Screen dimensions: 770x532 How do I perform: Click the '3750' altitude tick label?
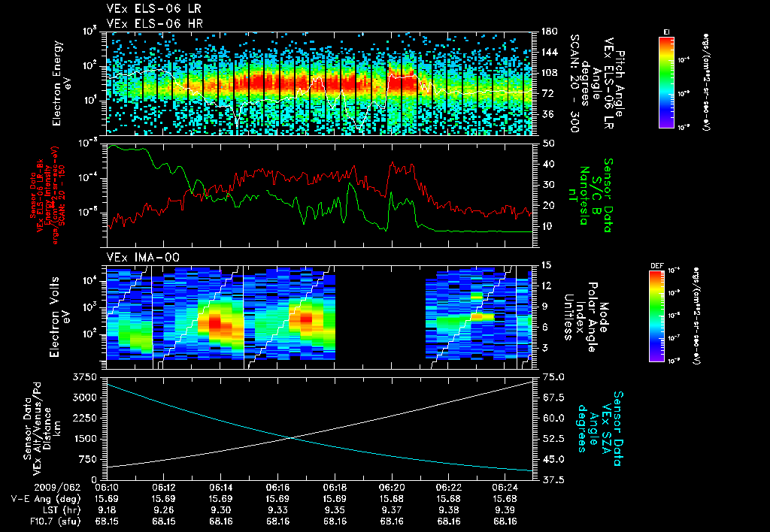click(x=84, y=377)
